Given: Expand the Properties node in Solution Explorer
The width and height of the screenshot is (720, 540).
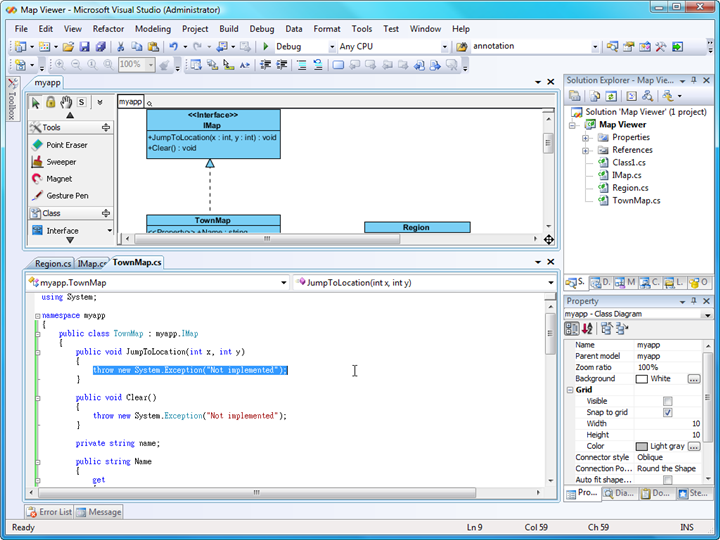Looking at the screenshot, I should pyautogui.click(x=585, y=138).
